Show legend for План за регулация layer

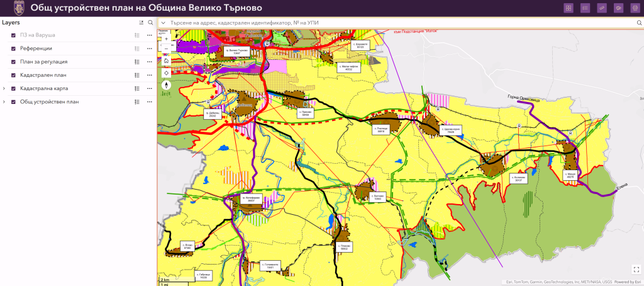coord(136,62)
